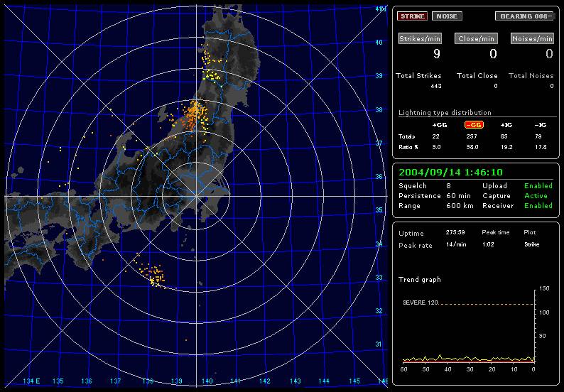Image resolution: width=564 pixels, height=392 pixels.
Task: Select the +IC lightning type column
Action: pyautogui.click(x=506, y=124)
